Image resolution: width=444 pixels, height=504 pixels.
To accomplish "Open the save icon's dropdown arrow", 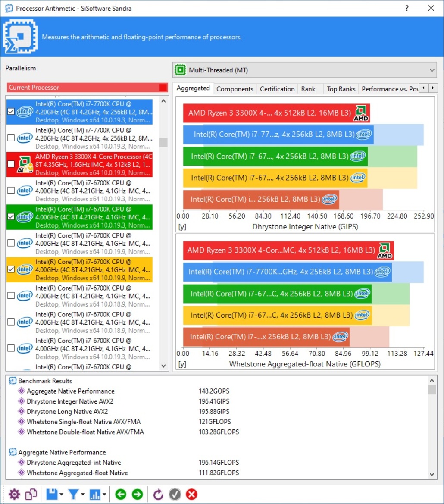I will coord(61,495).
